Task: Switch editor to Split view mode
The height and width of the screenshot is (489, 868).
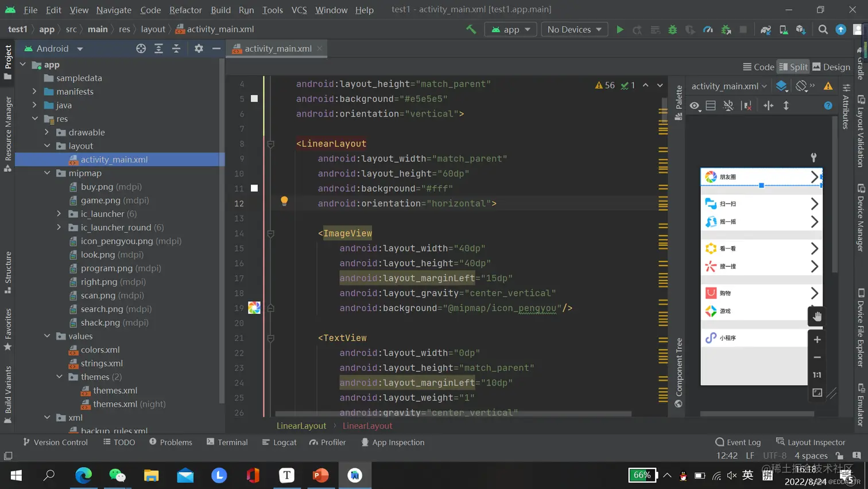Action: pos(793,67)
